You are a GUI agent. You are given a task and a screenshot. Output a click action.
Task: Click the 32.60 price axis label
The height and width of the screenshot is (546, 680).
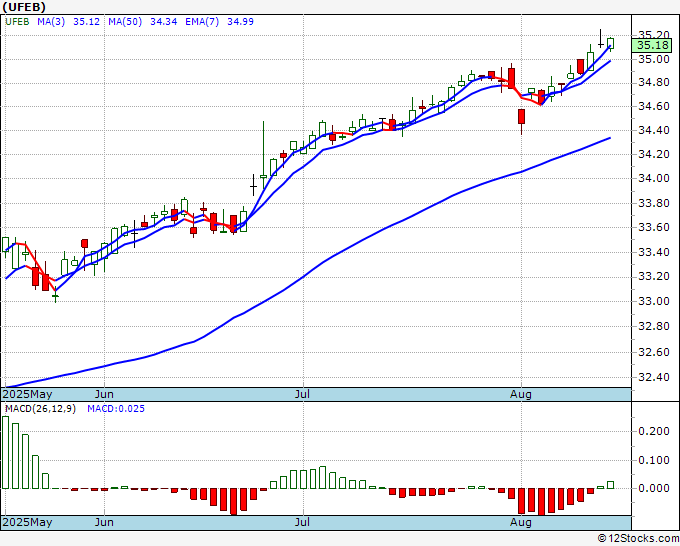coord(654,352)
